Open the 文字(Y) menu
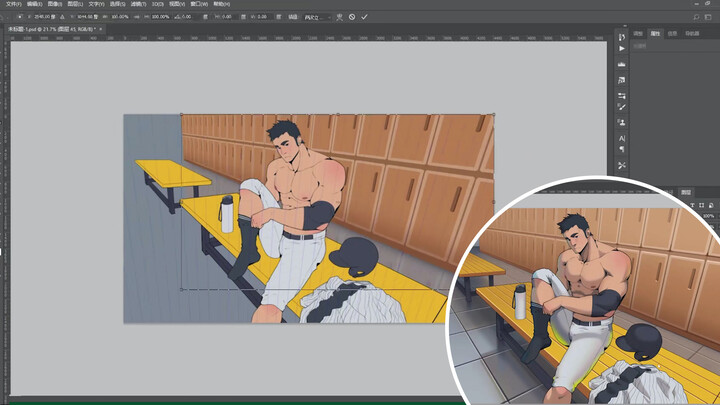Screen dimensions: 720x405 pyautogui.click(x=96, y=4)
